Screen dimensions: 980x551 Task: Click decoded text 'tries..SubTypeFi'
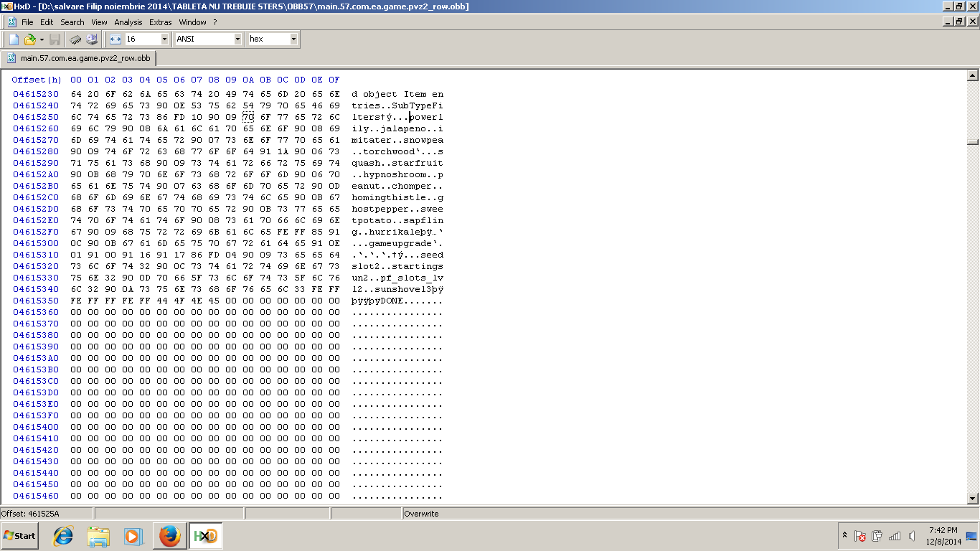click(x=397, y=105)
